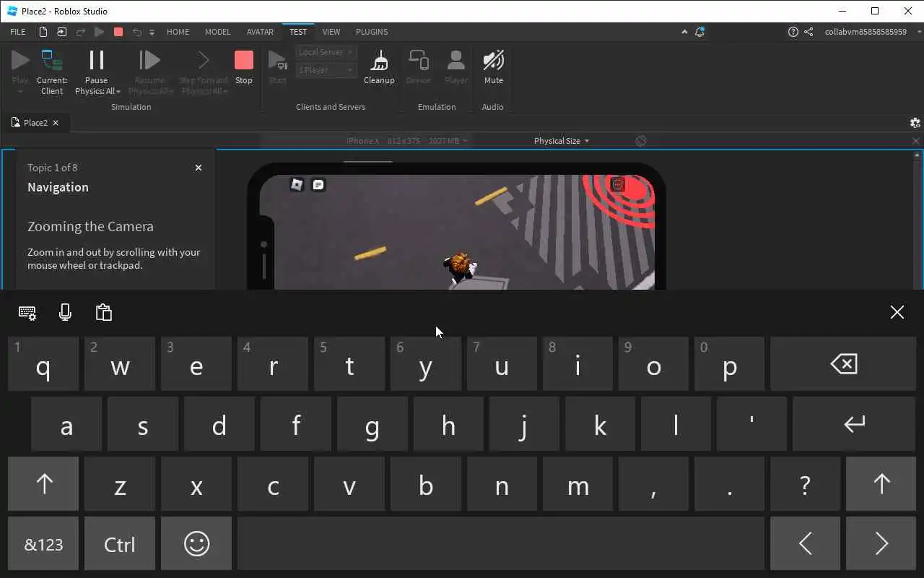Switch keyboard to &123 symbols layout
Image resolution: width=924 pixels, height=578 pixels.
click(x=43, y=543)
